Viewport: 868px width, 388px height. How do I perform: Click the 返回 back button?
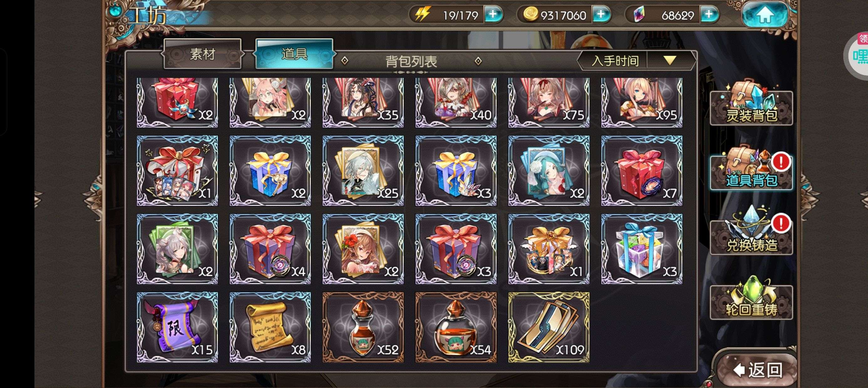click(x=758, y=370)
